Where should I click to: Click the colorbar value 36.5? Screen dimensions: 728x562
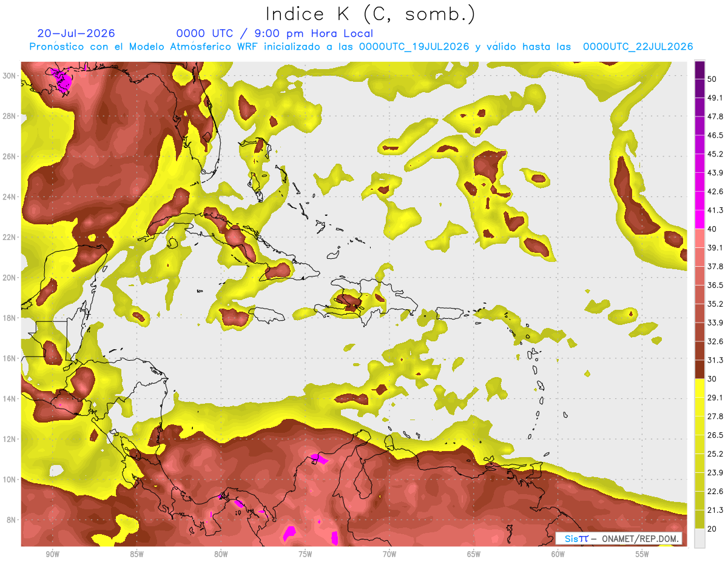(716, 285)
